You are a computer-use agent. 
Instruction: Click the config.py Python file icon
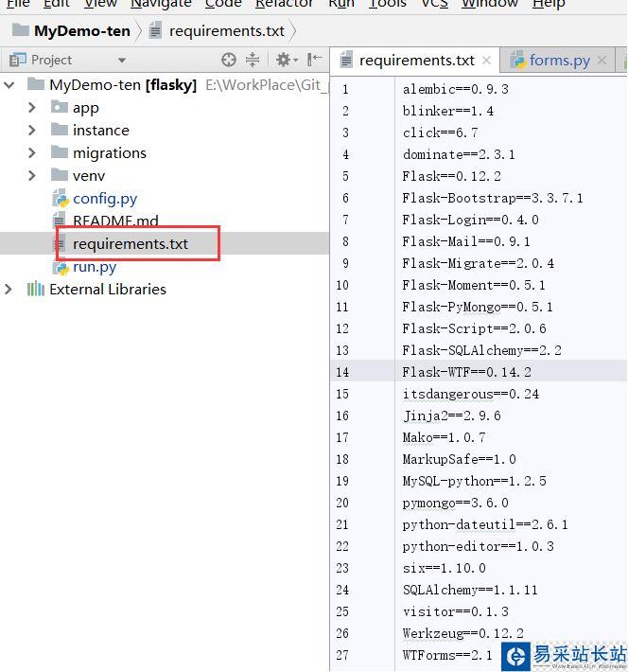(61, 198)
